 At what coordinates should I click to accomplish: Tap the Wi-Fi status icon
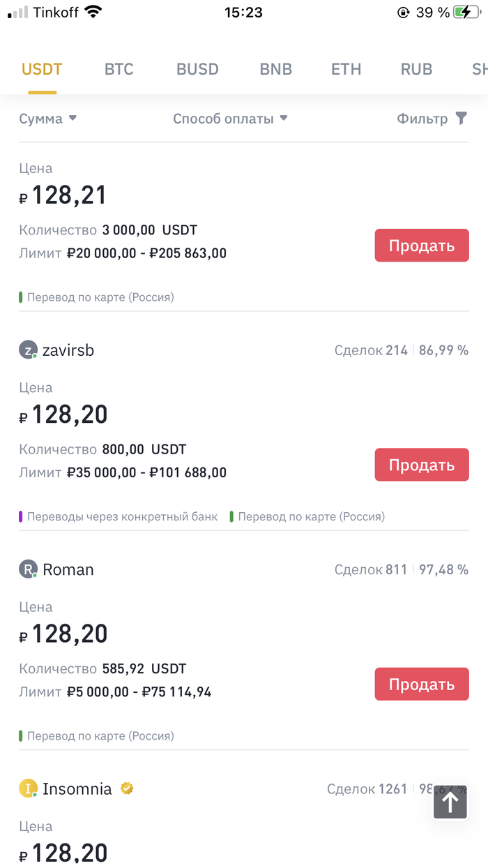click(93, 12)
